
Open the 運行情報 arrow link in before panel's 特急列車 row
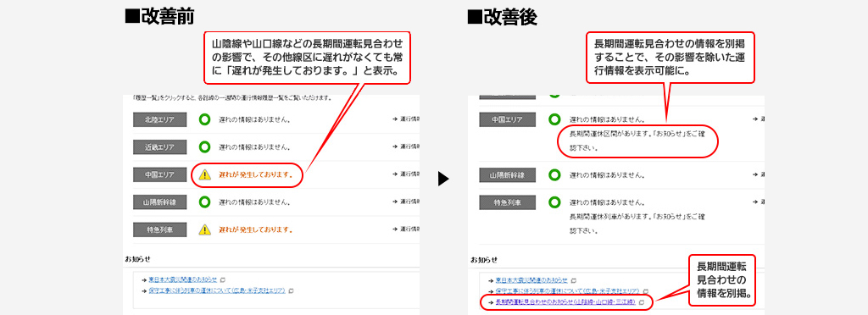click(x=406, y=229)
